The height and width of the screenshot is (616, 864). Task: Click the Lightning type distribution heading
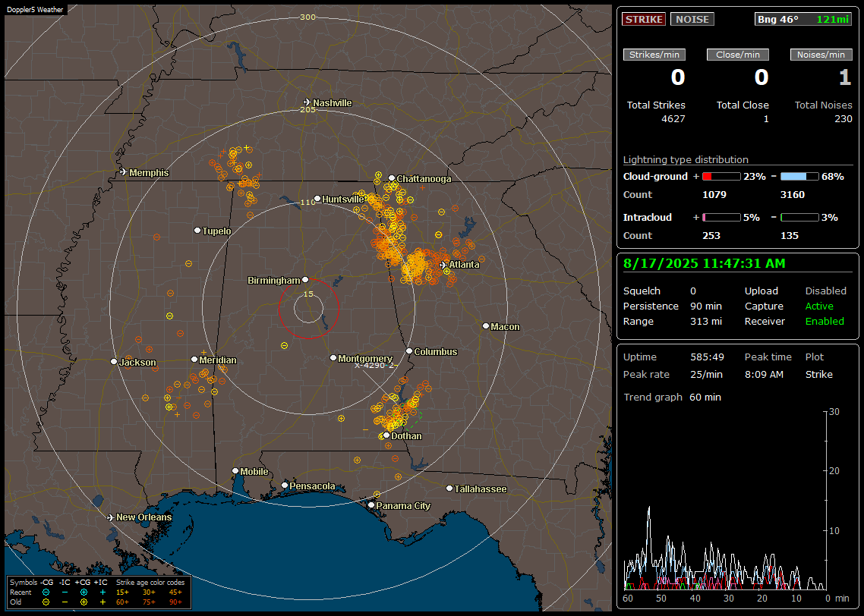tap(686, 159)
